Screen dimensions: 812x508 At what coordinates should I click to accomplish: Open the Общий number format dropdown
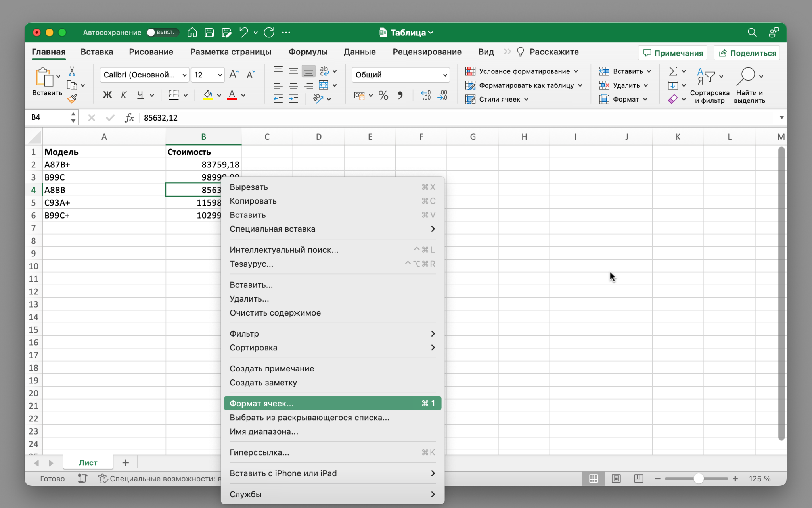click(x=445, y=75)
